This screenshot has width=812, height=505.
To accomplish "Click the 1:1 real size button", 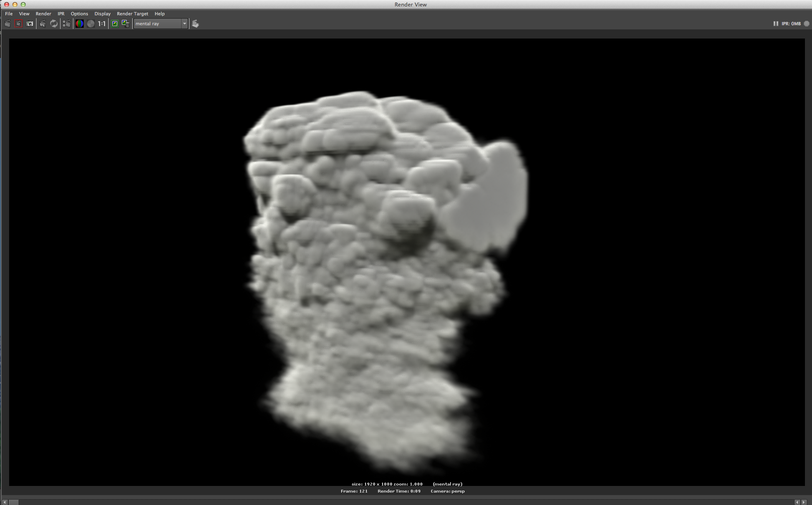I will click(102, 24).
